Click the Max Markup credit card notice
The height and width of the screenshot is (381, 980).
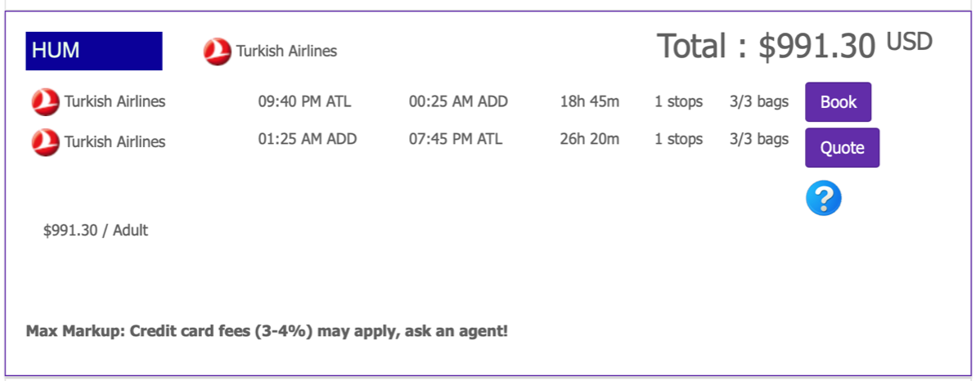267,332
